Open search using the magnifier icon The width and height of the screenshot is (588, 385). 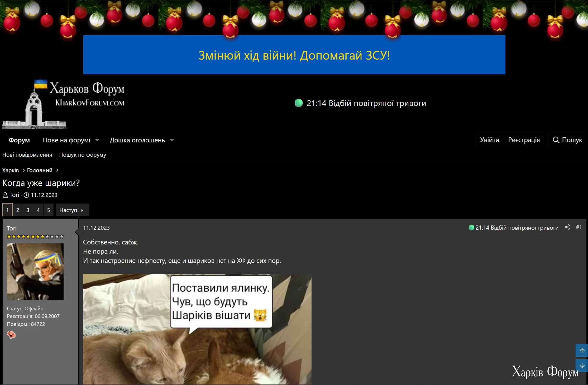(556, 140)
